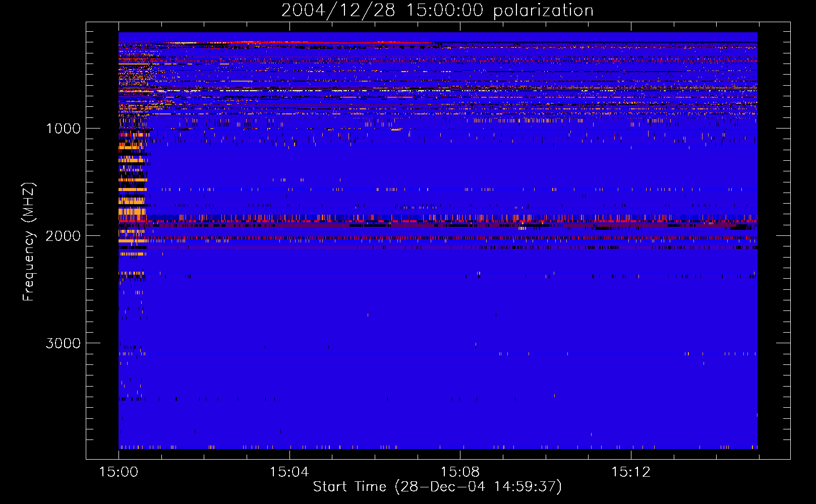This screenshot has height=504, width=816.
Task: Click the '3000' frequency axis label
Action: click(x=63, y=343)
